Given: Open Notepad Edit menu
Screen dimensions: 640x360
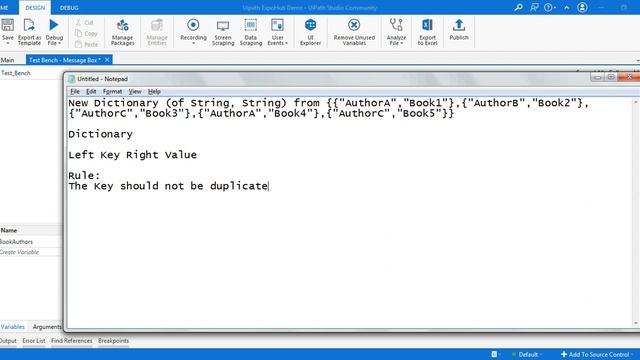Looking at the screenshot, I should tap(91, 91).
